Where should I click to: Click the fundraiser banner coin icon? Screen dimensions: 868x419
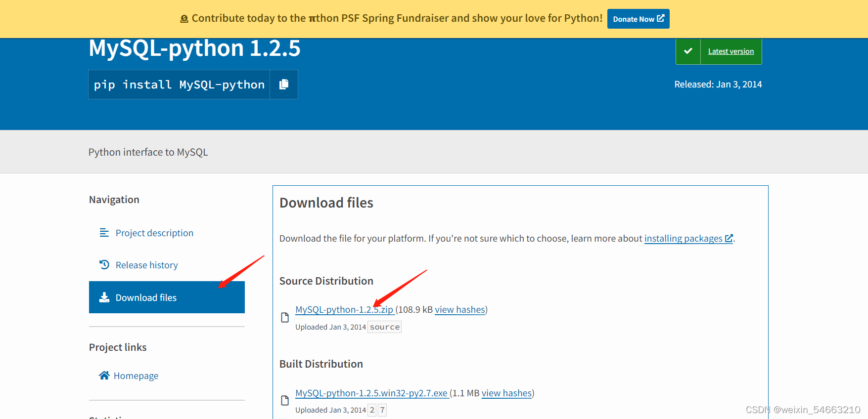tap(184, 19)
